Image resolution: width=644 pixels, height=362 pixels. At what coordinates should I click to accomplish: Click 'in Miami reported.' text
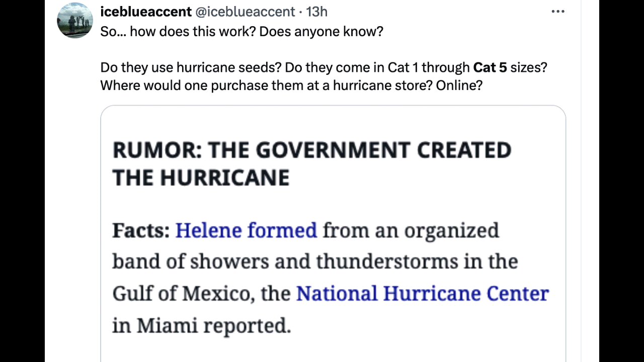point(201,326)
